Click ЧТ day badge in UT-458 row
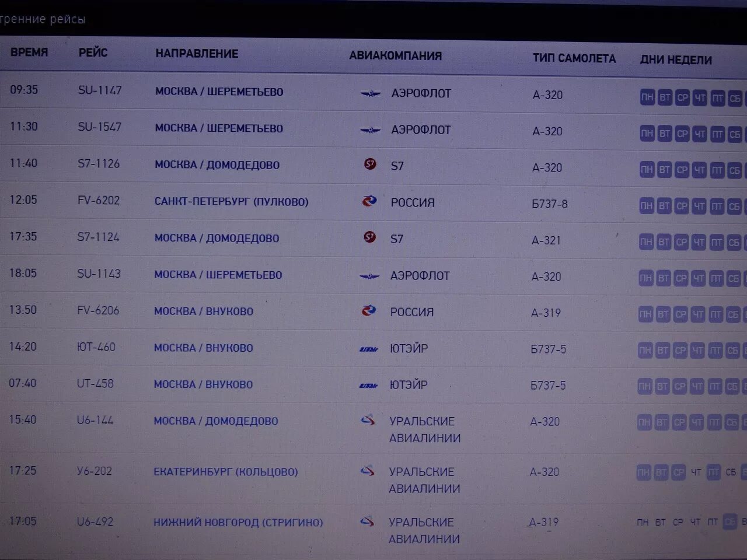 pos(697,386)
